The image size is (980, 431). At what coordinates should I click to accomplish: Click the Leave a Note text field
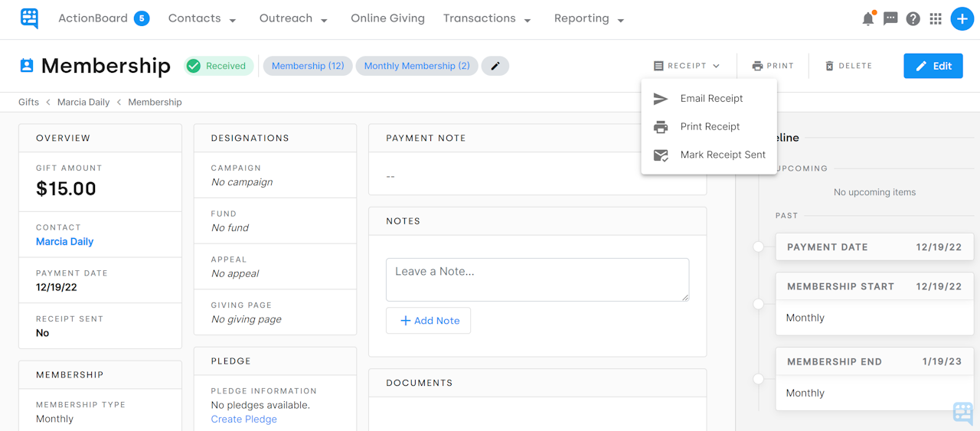(x=537, y=279)
